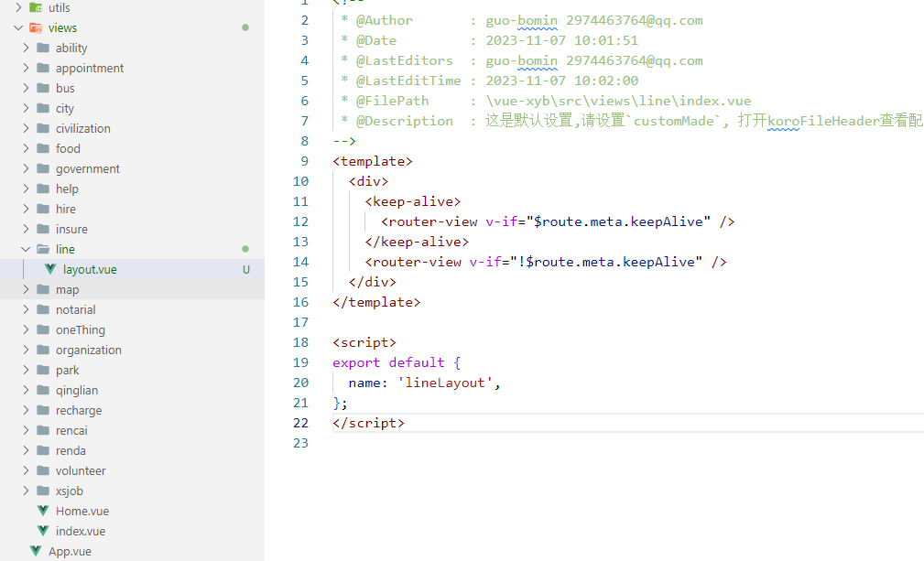This screenshot has width=924, height=561.
Task: Click the insure folder icon
Action: [43, 229]
